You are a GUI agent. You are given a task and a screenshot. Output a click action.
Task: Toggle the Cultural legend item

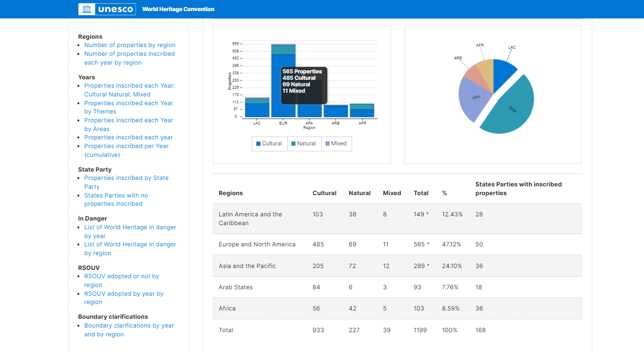269,143
